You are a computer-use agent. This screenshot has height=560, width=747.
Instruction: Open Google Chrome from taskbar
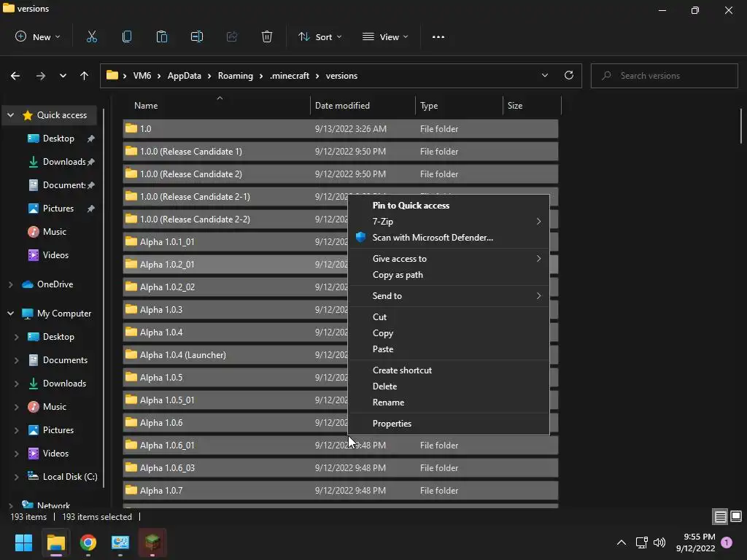pos(88,542)
